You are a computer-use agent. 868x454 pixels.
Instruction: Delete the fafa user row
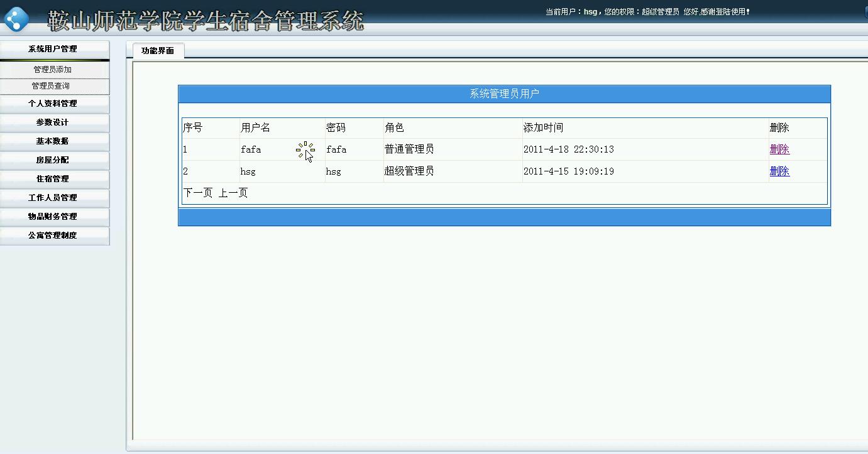point(779,149)
